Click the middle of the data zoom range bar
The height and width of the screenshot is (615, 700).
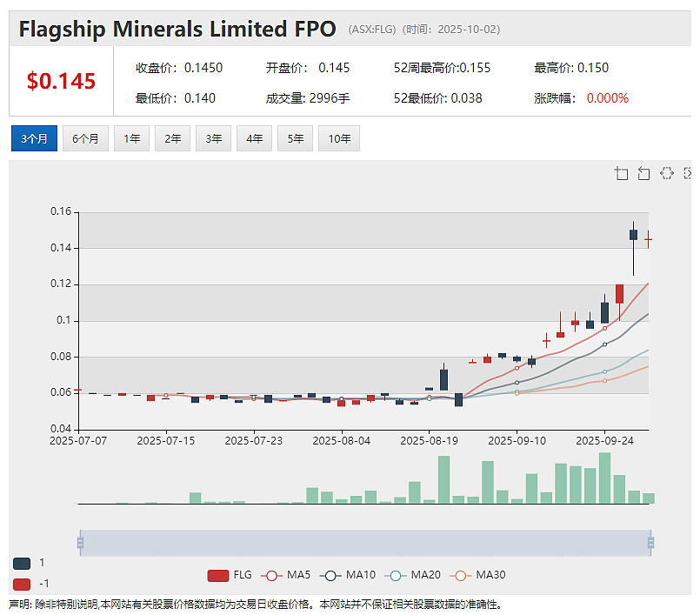(x=365, y=543)
